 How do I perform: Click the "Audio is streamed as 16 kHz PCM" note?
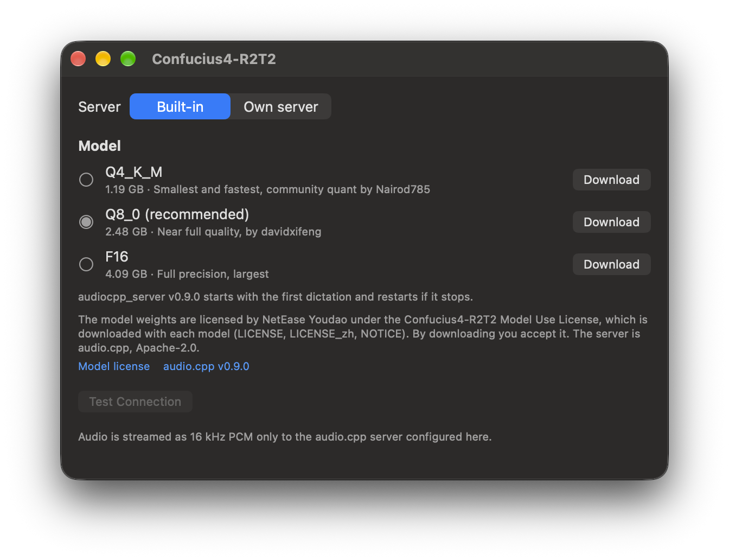coord(285,437)
